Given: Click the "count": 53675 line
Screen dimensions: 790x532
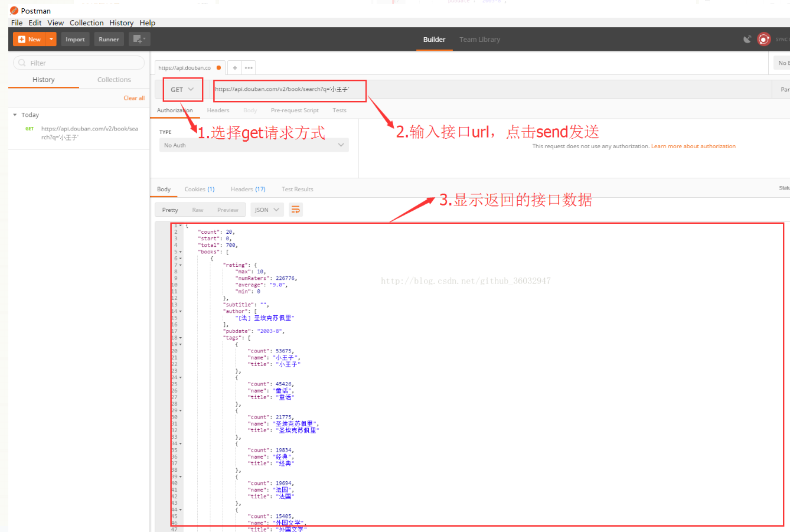Looking at the screenshot, I should click(x=271, y=351).
